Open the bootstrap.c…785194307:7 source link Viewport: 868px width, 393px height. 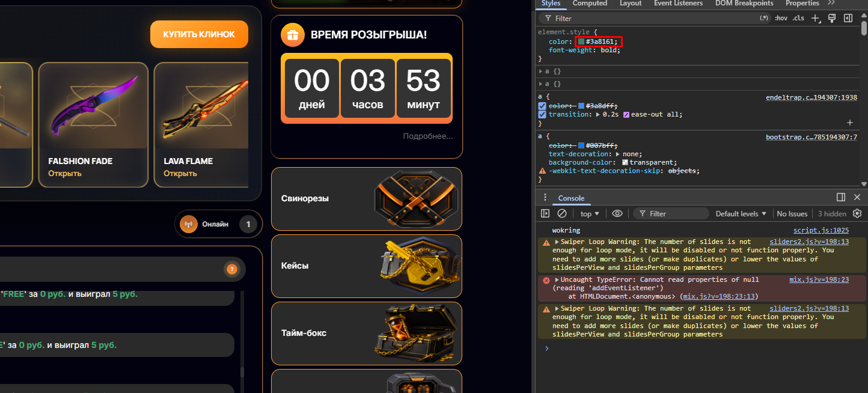coord(811,137)
